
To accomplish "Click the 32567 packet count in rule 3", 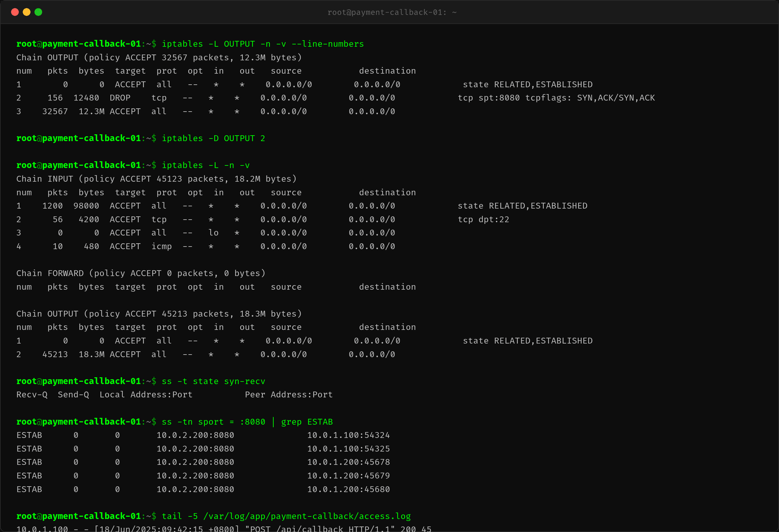I will [x=55, y=112].
